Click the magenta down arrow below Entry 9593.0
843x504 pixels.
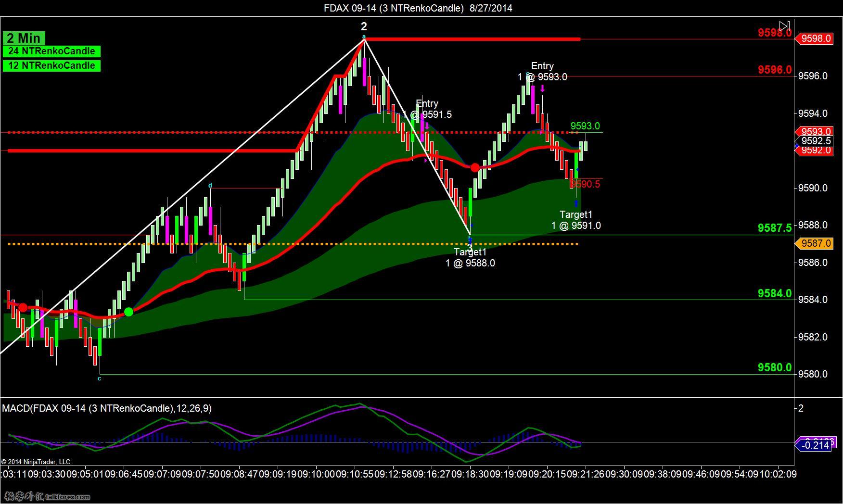[x=542, y=88]
